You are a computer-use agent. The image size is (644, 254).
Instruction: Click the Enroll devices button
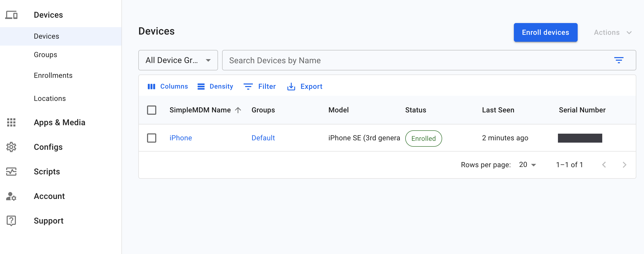[x=546, y=33]
